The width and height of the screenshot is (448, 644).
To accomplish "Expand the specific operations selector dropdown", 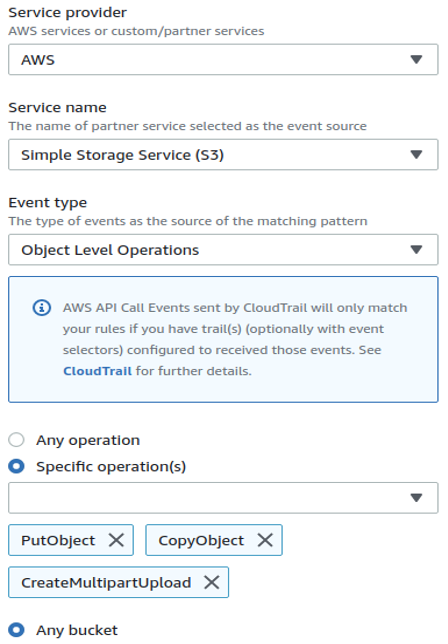I will pos(223,498).
